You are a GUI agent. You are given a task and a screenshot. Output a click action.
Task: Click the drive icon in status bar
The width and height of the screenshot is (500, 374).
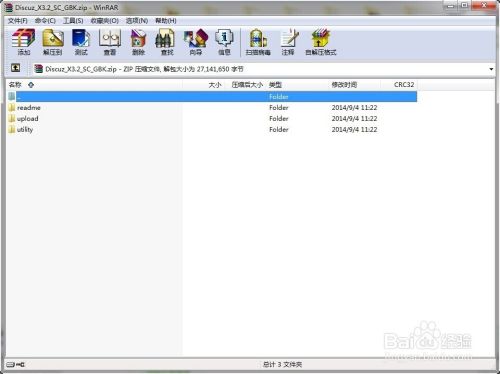[11, 364]
